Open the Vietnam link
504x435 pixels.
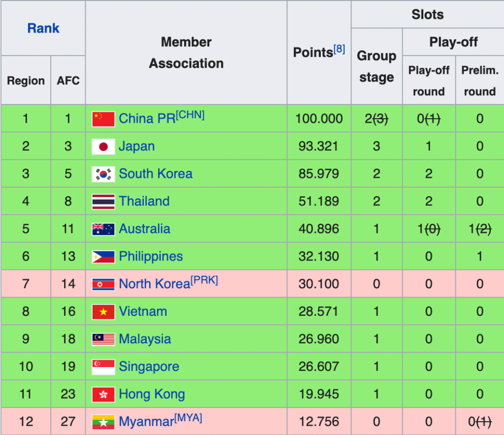click(x=143, y=311)
